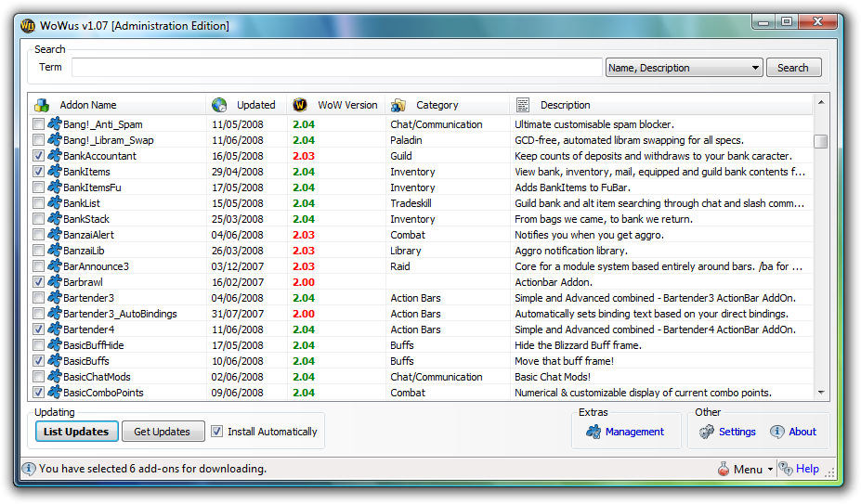The height and width of the screenshot is (504, 861).
Task: Click the window resize grip in status bar
Action: (x=829, y=472)
